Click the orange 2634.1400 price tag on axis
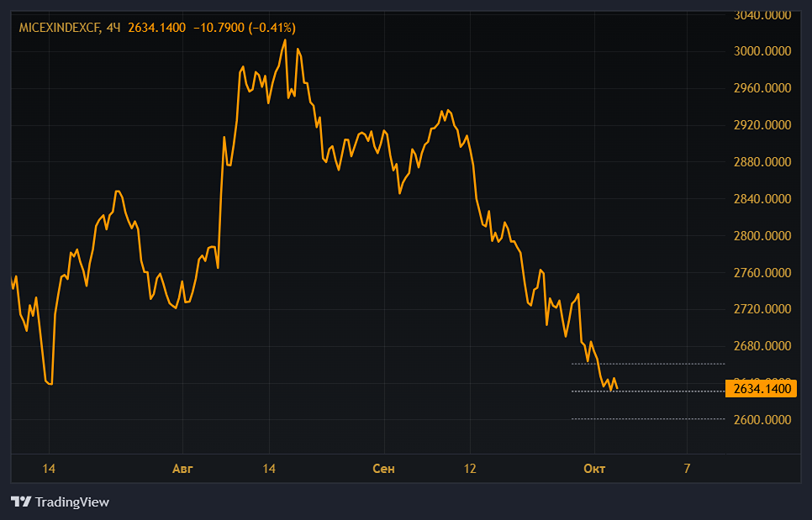812x520 pixels. pos(763,388)
